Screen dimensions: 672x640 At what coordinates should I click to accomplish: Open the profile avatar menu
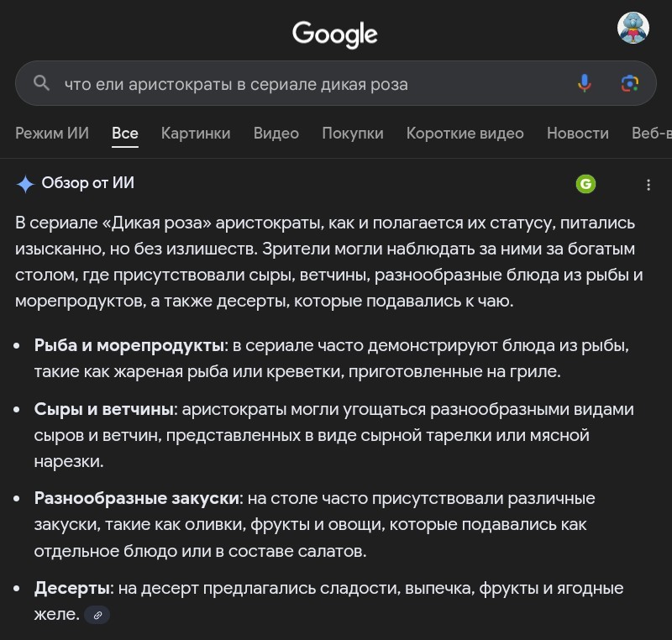pos(633,28)
